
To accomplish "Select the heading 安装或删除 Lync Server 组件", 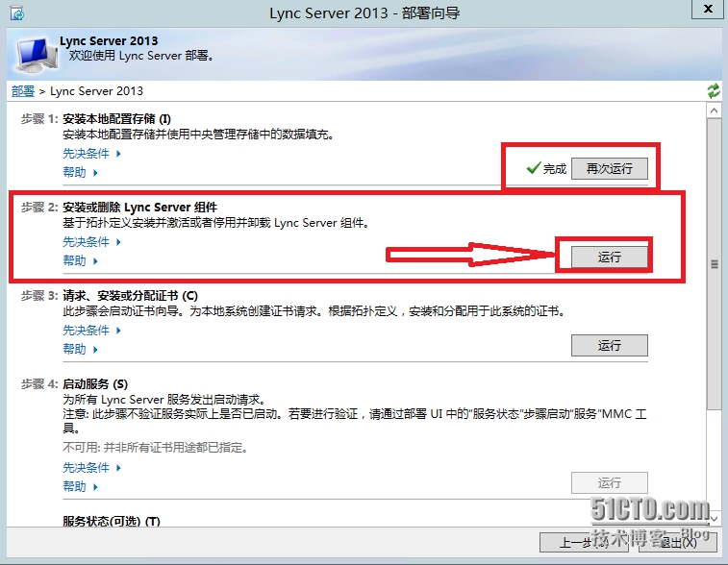I will click(x=139, y=208).
